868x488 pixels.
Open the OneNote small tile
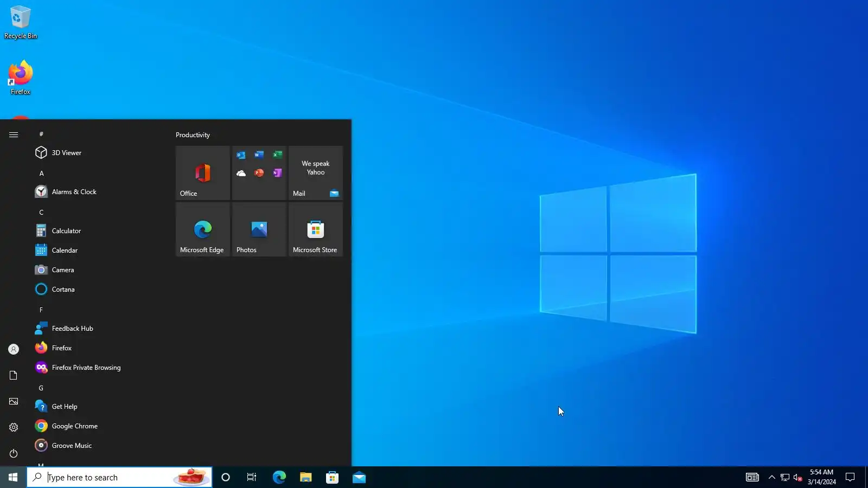pos(277,173)
